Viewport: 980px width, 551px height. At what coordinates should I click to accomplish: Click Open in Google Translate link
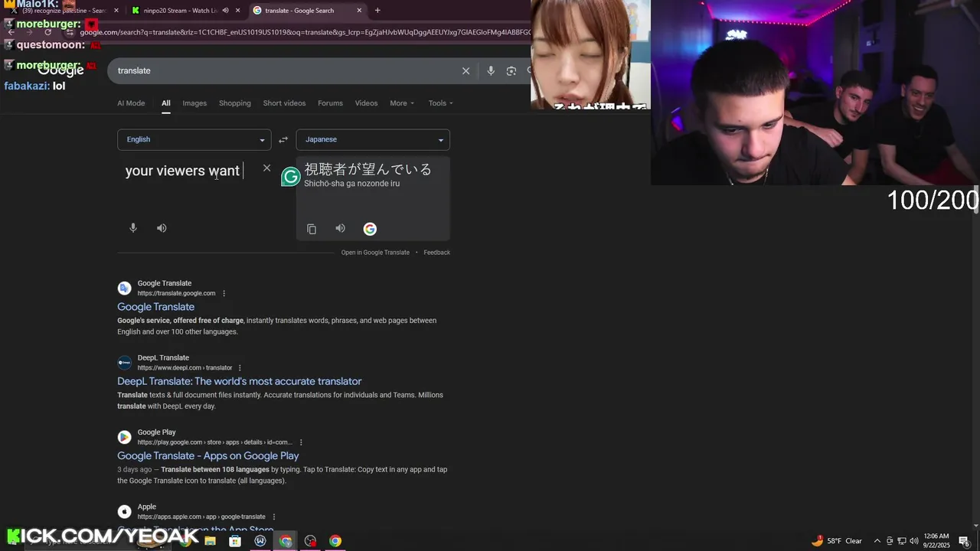[375, 253]
